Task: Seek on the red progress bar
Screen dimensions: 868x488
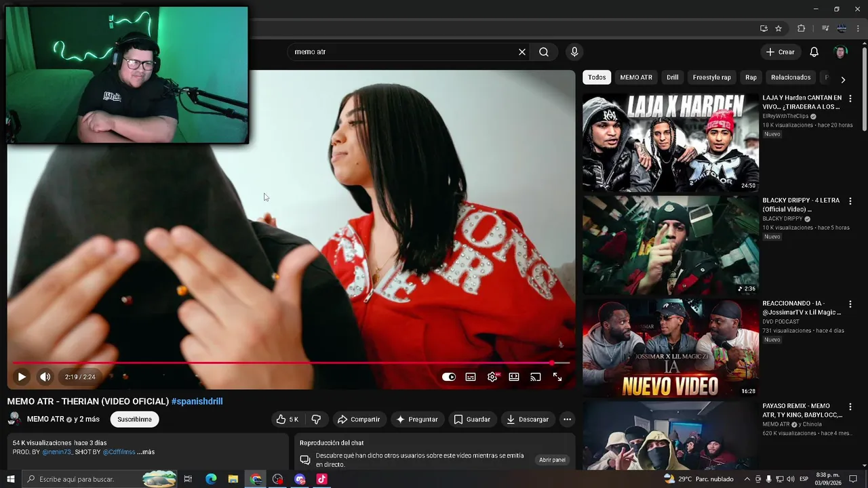Action: pyautogui.click(x=292, y=363)
